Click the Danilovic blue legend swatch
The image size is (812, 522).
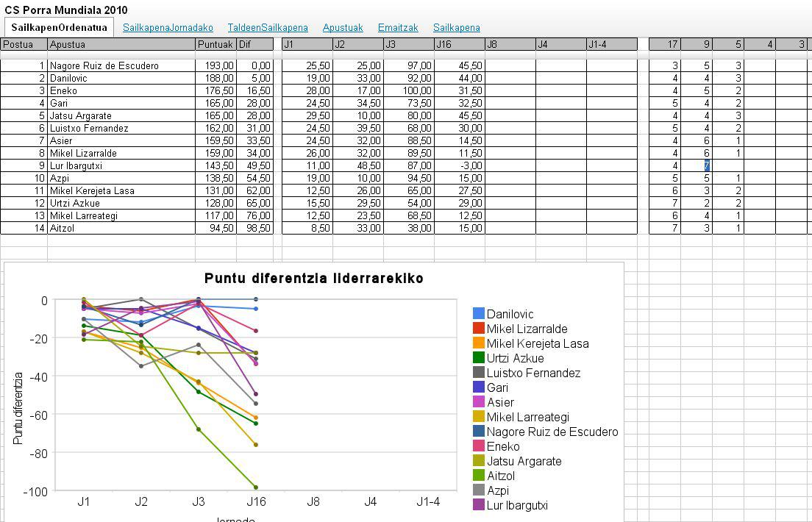pyautogui.click(x=479, y=314)
